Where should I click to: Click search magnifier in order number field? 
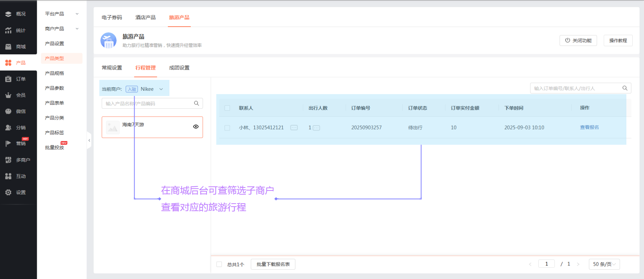(625, 88)
